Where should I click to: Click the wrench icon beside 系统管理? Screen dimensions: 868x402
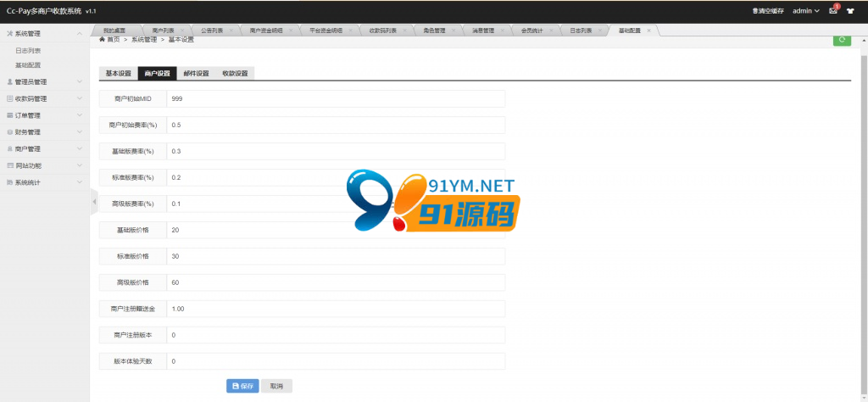pyautogui.click(x=9, y=34)
